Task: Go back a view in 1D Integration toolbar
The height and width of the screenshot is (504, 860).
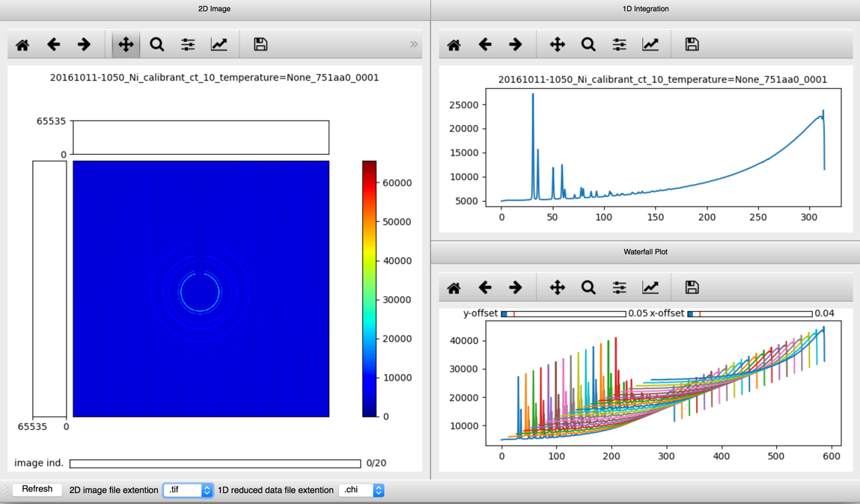Action: 485,45
